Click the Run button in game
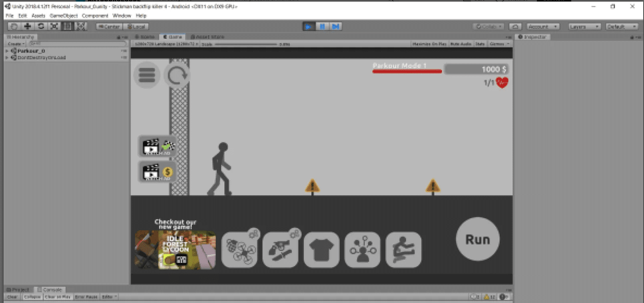This screenshot has height=303, width=644. 478,239
